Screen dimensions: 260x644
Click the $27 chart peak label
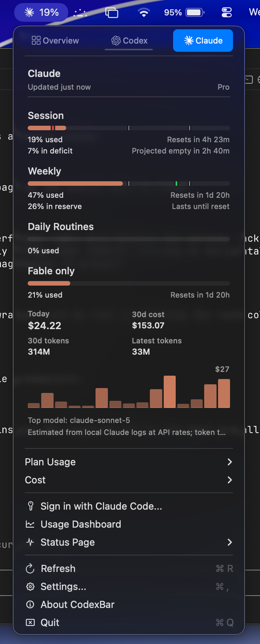222,369
